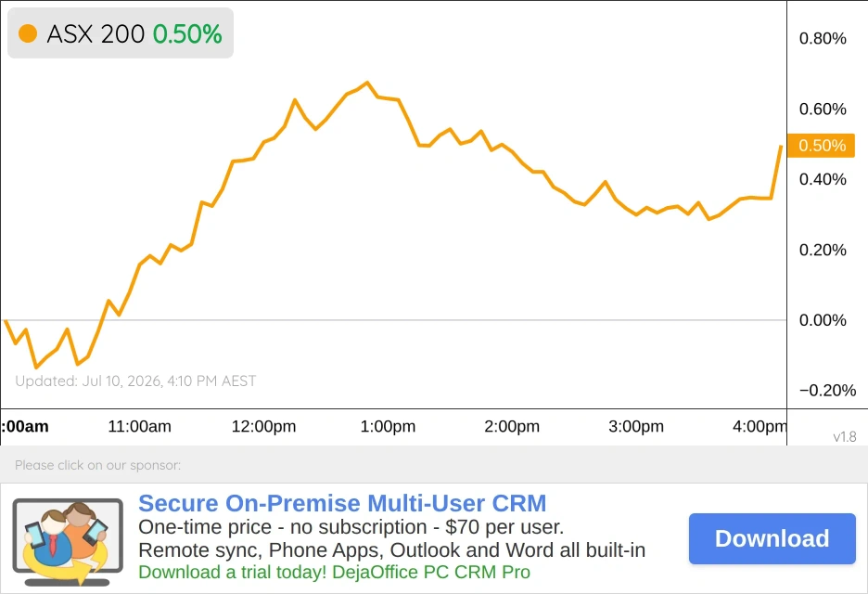Click the green 0.50% change value
The image size is (868, 594).
[x=187, y=34]
